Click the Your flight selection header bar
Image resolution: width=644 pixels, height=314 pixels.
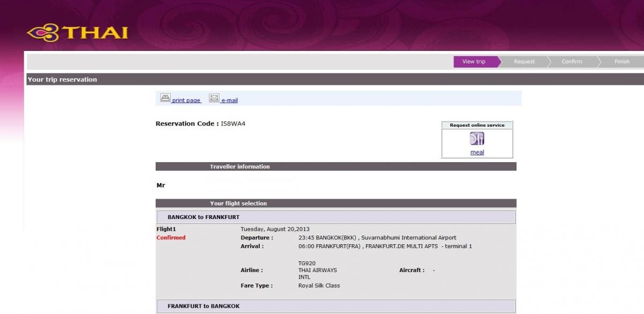coord(238,203)
